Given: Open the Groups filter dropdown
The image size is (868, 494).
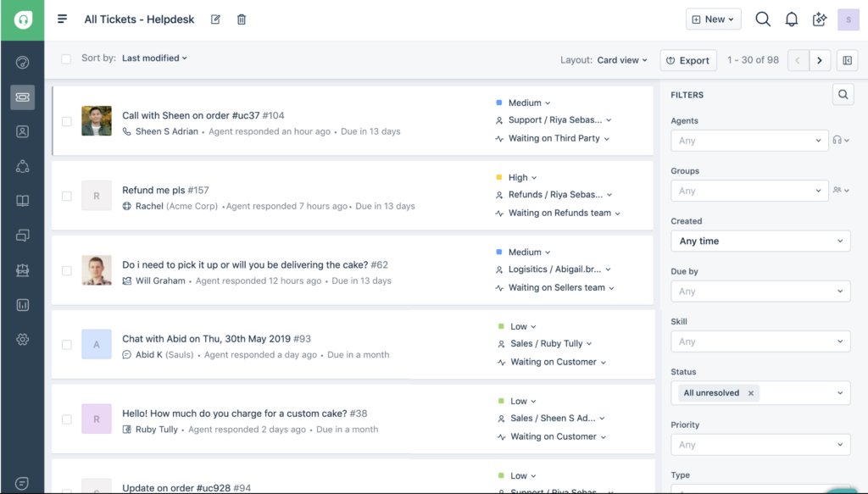Looking at the screenshot, I should tap(749, 191).
